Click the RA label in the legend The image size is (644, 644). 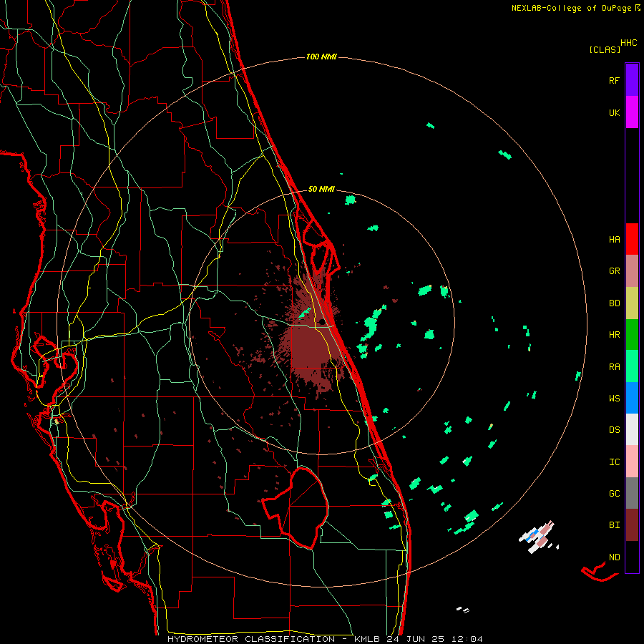(x=614, y=367)
